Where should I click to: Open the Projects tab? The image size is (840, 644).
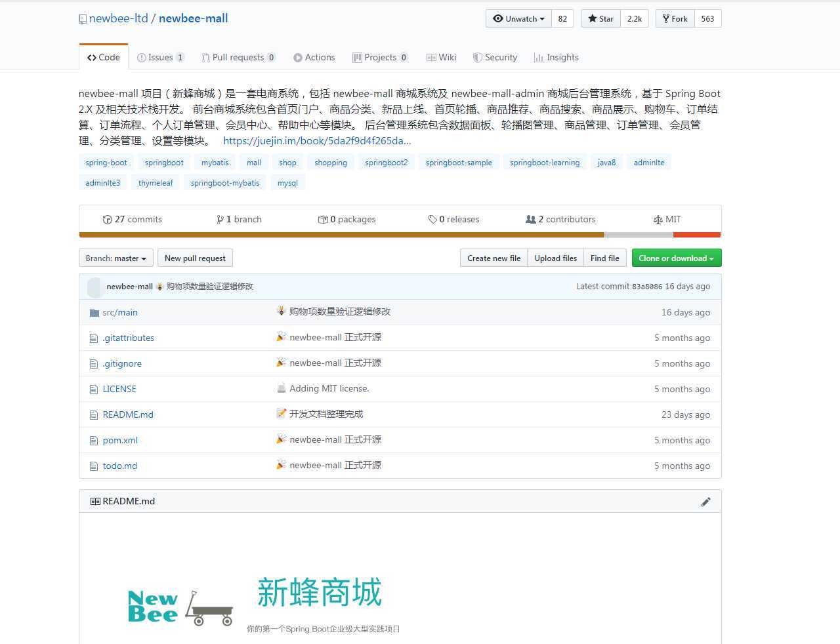(x=381, y=57)
